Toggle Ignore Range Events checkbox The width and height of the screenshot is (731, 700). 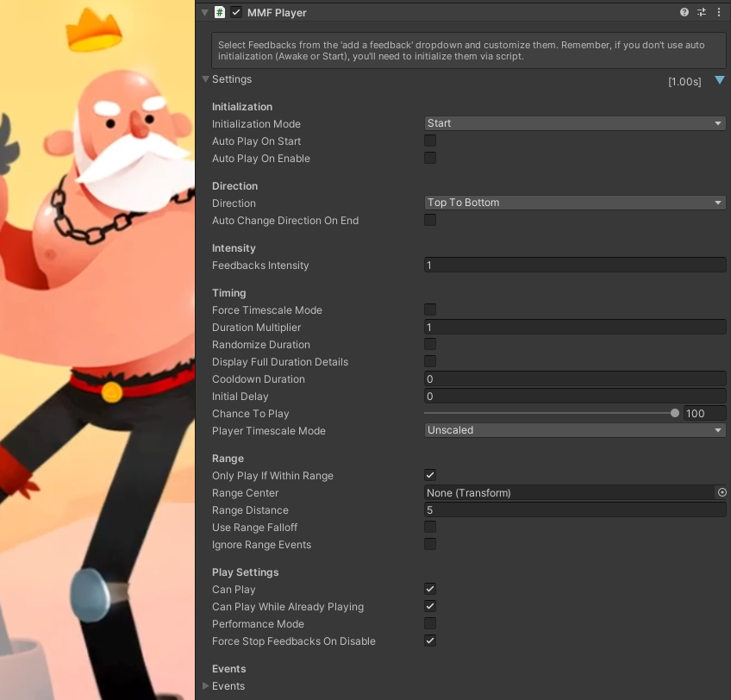click(x=430, y=544)
